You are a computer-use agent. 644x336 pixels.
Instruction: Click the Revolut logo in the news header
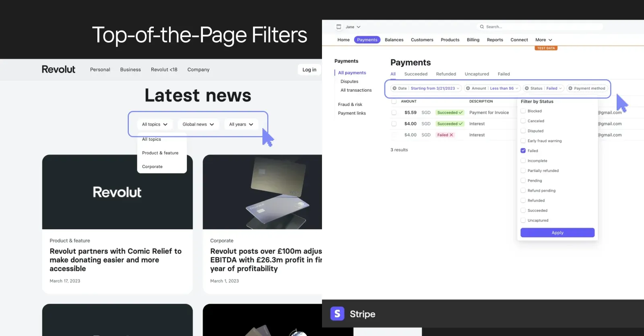point(59,70)
